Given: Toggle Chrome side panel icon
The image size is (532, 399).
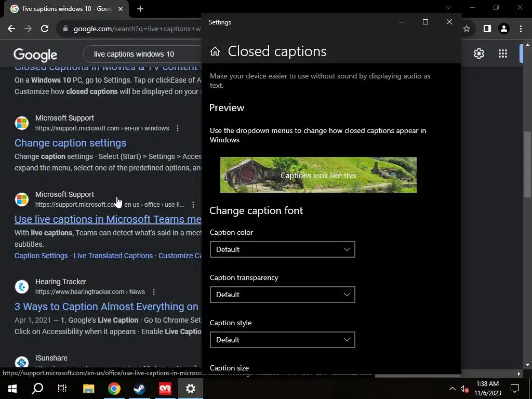Looking at the screenshot, I should click(487, 29).
